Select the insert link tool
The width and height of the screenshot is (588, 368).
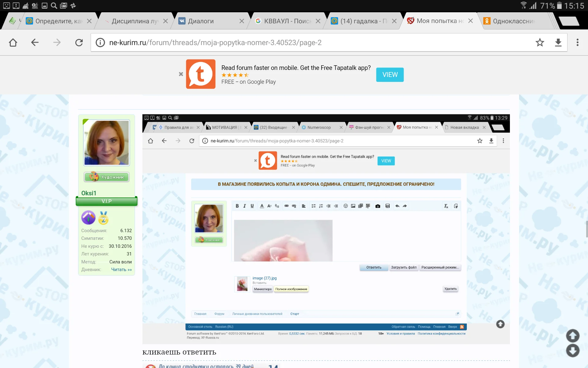286,206
